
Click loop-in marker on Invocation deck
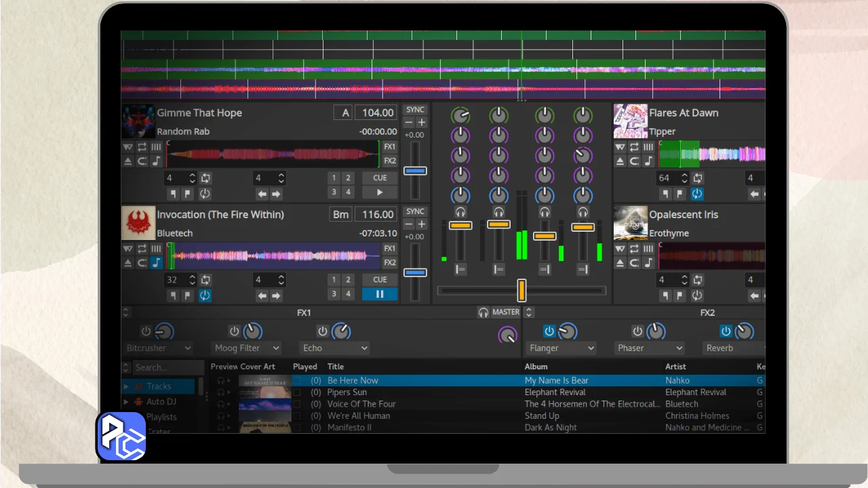tap(174, 296)
